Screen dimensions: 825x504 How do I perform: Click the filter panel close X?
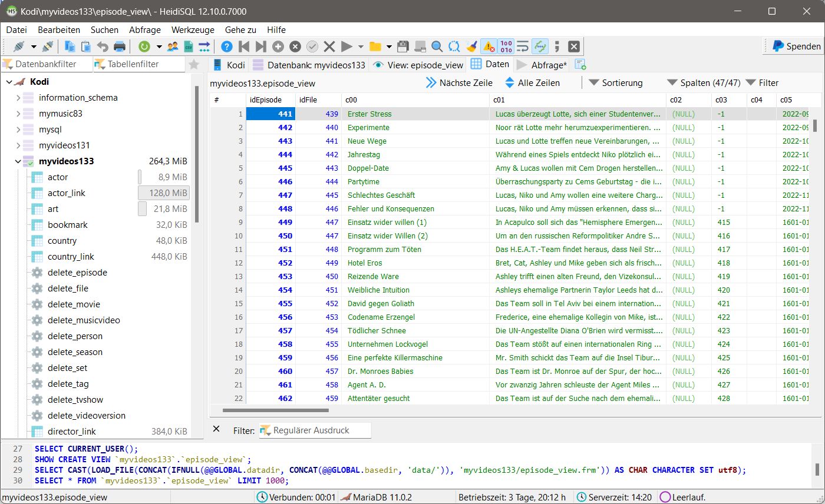coord(216,429)
